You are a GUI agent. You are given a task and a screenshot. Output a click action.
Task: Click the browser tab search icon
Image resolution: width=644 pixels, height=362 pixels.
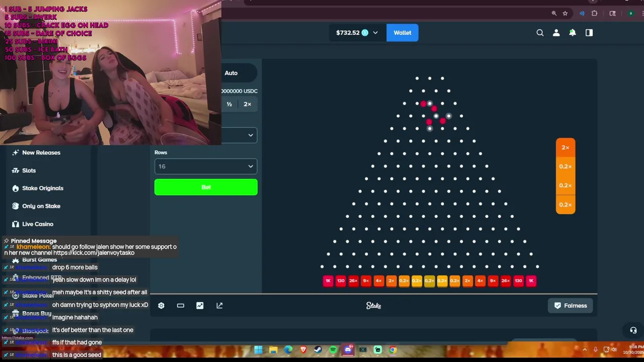pos(612,14)
